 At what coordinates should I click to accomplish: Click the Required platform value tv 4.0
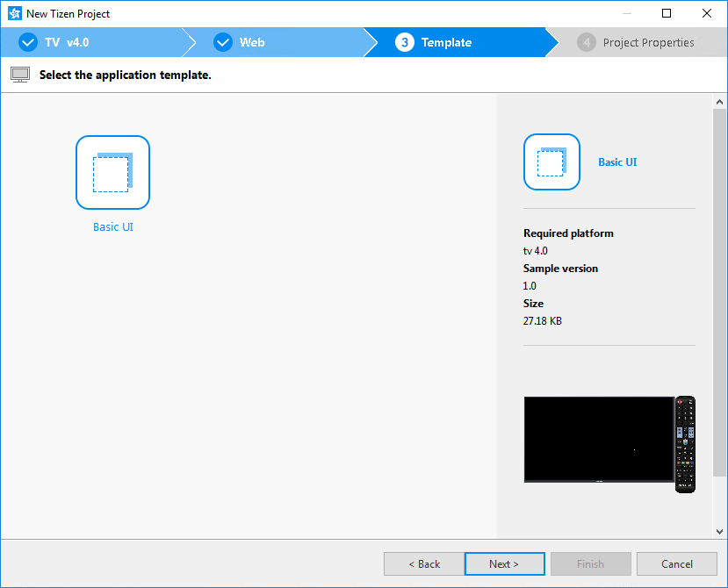click(535, 250)
